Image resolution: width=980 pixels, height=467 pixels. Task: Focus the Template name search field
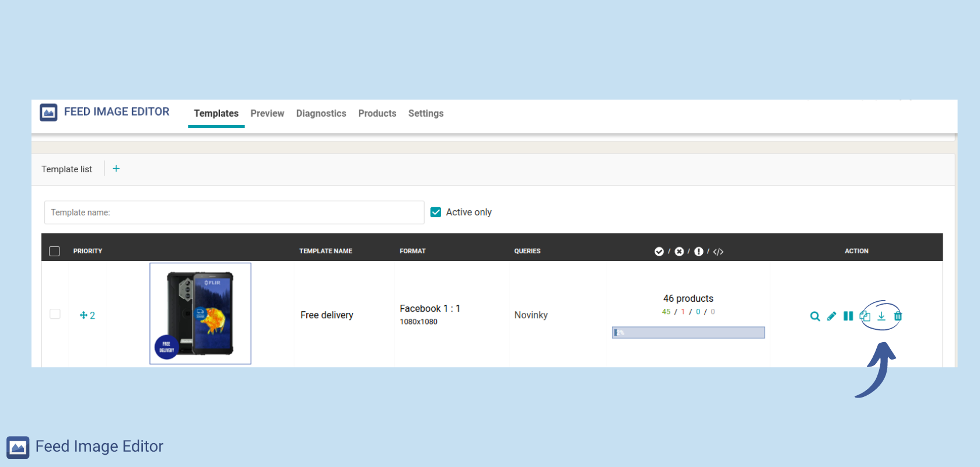point(234,212)
